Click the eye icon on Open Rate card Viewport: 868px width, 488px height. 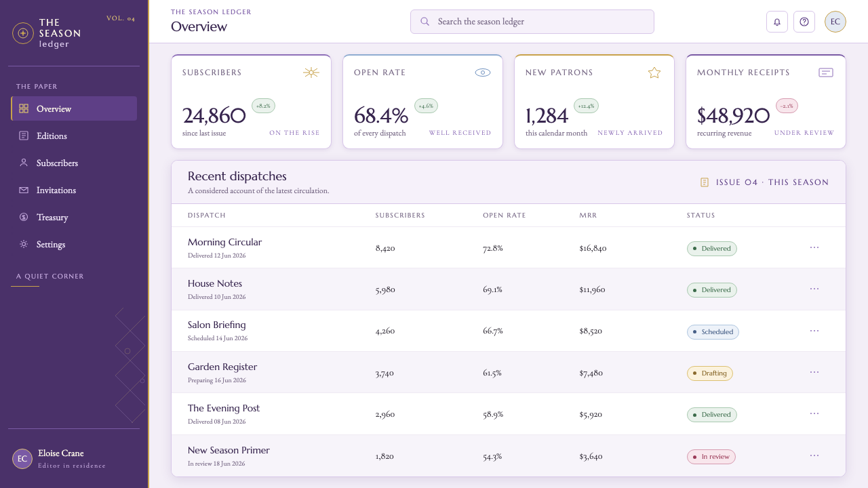[x=483, y=73]
